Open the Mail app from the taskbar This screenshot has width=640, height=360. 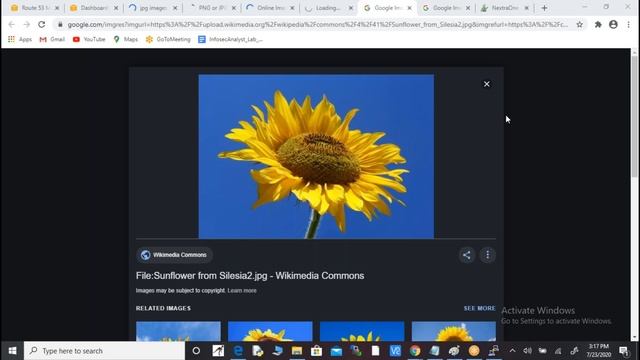pyautogui.click(x=336, y=351)
